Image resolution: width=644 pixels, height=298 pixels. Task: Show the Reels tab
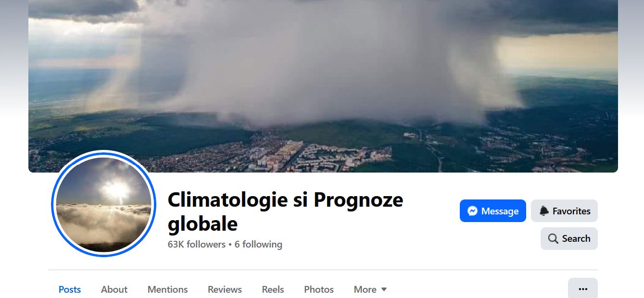tap(273, 289)
